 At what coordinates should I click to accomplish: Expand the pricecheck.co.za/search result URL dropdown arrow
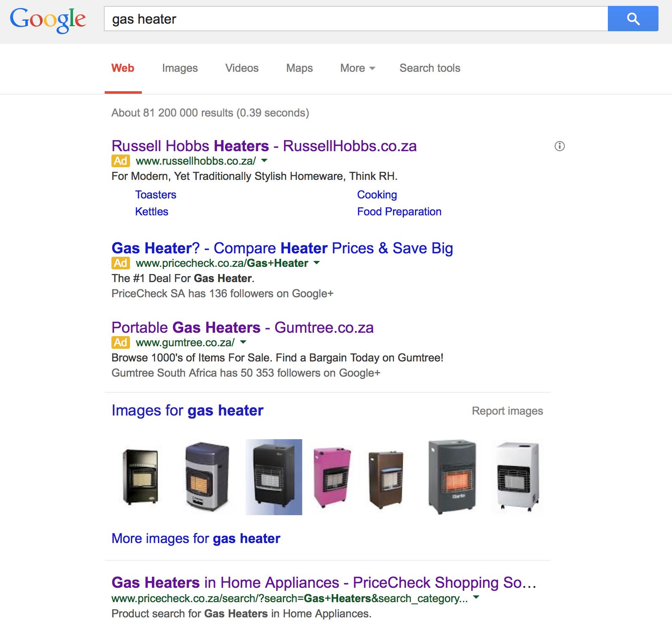(476, 597)
